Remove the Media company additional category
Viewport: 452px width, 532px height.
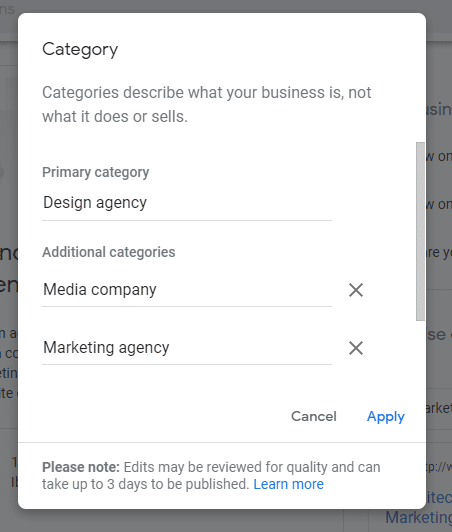(x=356, y=290)
